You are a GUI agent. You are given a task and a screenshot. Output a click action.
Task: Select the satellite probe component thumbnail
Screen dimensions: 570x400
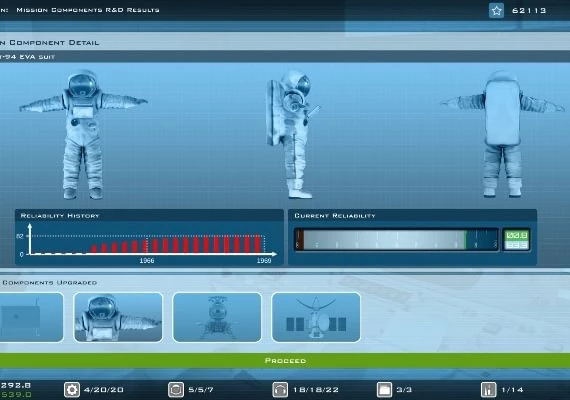(316, 317)
